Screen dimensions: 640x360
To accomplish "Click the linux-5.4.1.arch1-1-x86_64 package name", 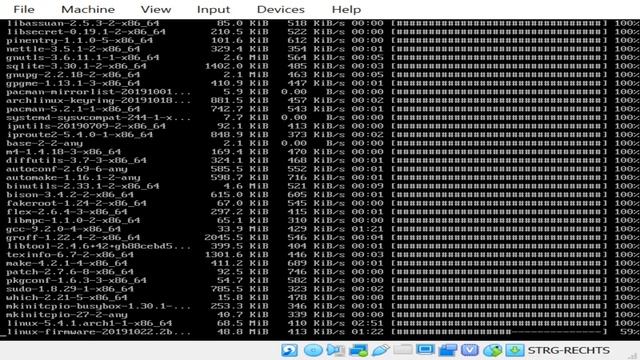I will (89, 323).
